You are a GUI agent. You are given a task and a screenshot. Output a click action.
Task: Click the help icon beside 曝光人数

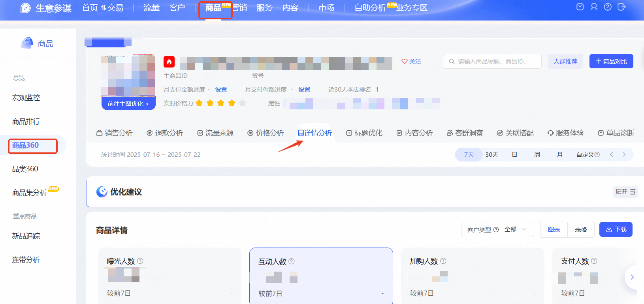tap(140, 261)
